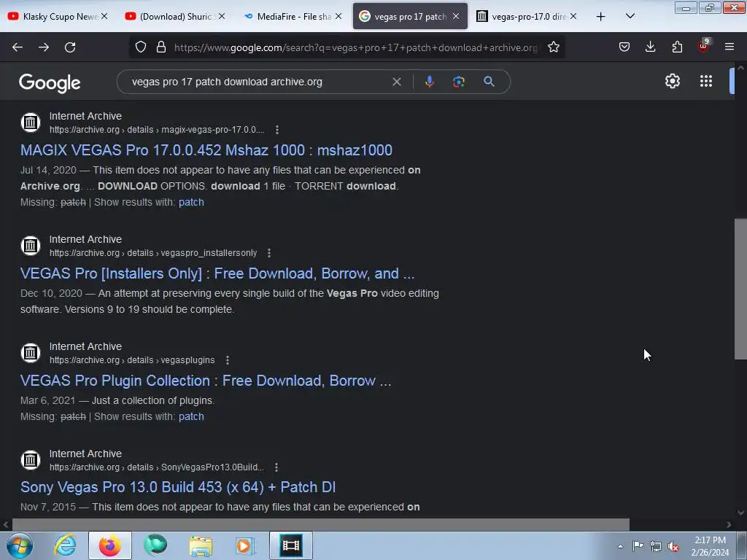Click scrollbar down arrow

click(740, 513)
